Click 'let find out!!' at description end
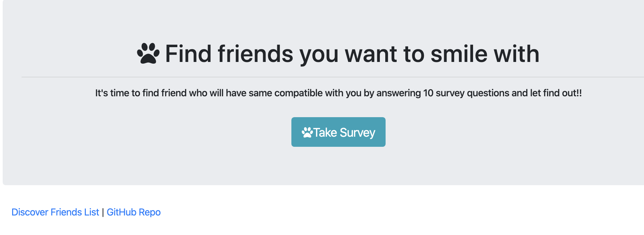This screenshot has height=235, width=644. (x=556, y=93)
